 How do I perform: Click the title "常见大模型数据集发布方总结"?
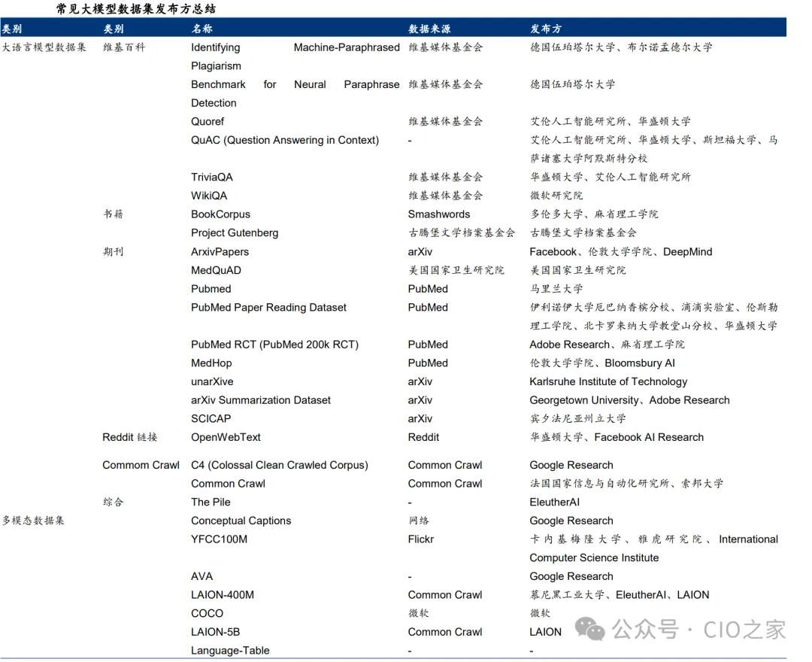(136, 9)
